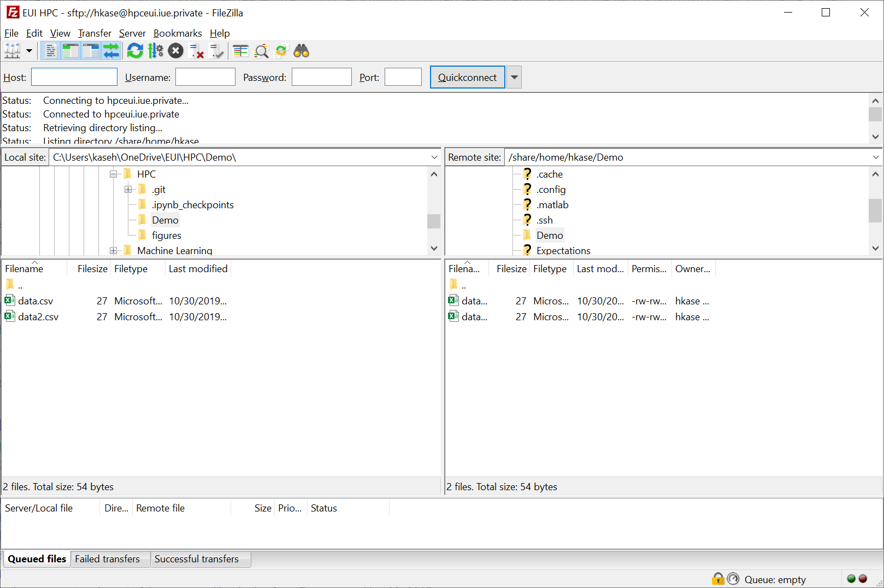This screenshot has height=588, width=884.
Task: Select local Demo folder in tree
Action: point(165,220)
